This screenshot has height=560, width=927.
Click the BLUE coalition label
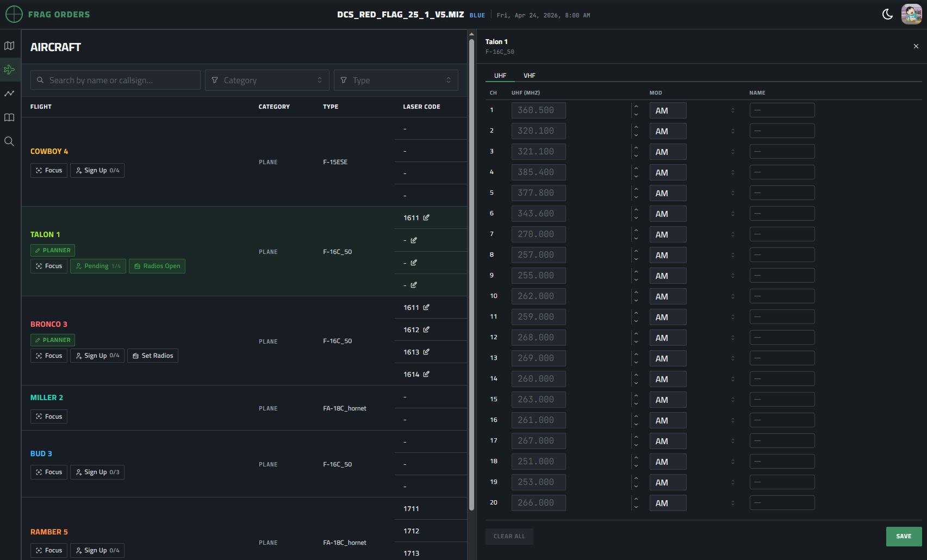tap(477, 15)
